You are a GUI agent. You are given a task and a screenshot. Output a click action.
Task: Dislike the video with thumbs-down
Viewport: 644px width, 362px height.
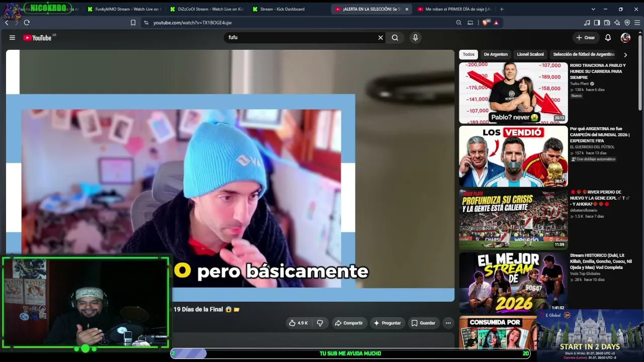tap(320, 323)
